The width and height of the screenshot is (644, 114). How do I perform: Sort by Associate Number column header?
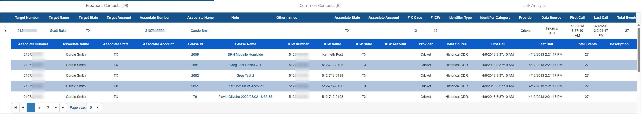tap(155, 17)
